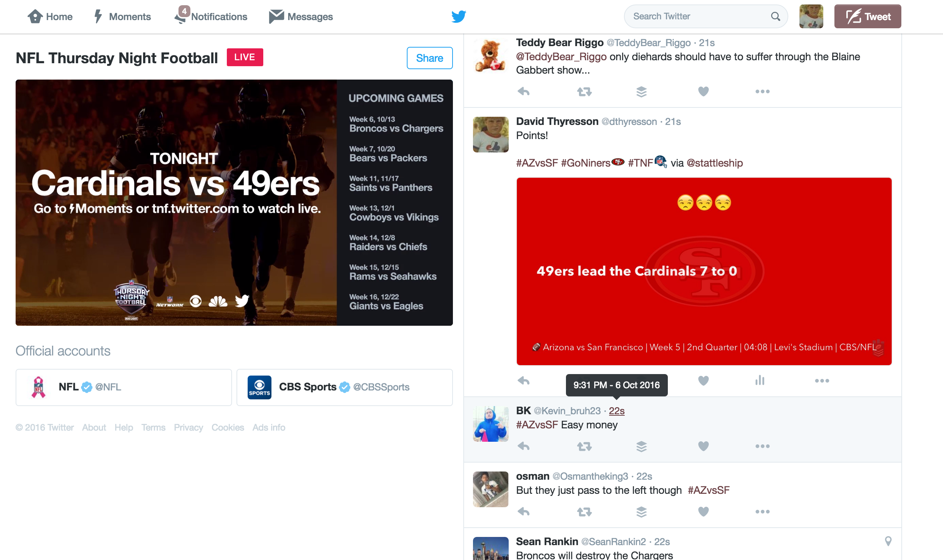Click the search magnifier icon
This screenshot has height=560, width=943.
(x=775, y=16)
